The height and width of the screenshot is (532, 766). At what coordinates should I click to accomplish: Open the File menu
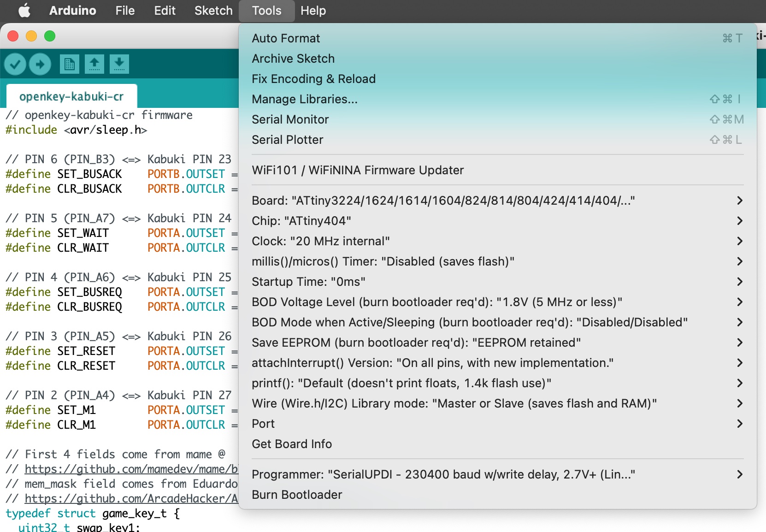point(125,11)
